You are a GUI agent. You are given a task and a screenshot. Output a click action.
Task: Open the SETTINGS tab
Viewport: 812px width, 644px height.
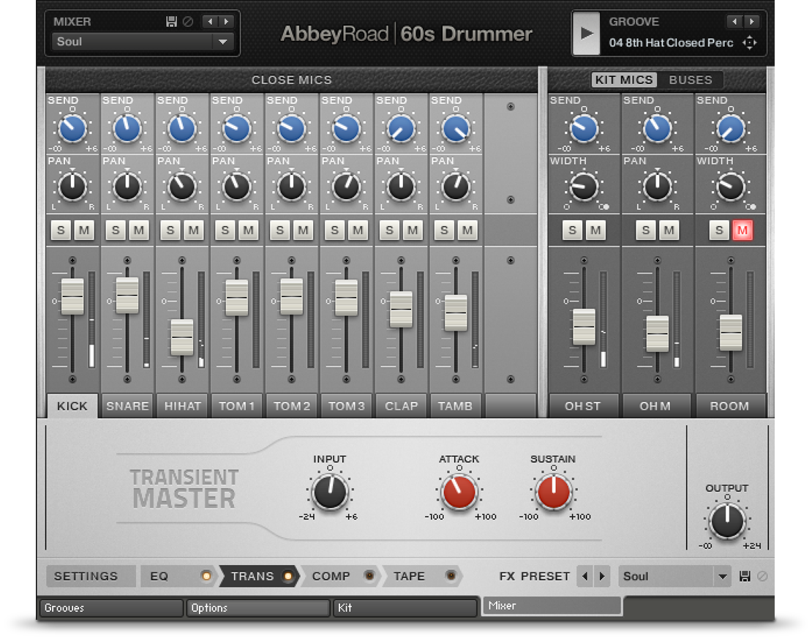[x=91, y=576]
